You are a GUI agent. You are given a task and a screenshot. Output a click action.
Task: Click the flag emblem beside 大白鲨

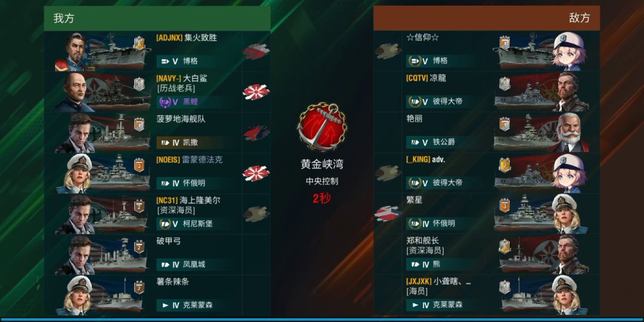pos(256,92)
